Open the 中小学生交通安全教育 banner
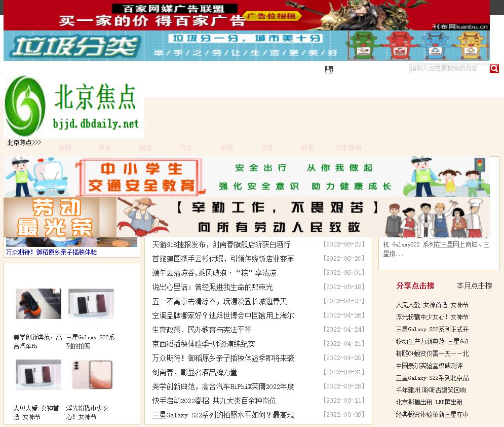Image resolution: width=504 pixels, height=427 pixels. 247,176
